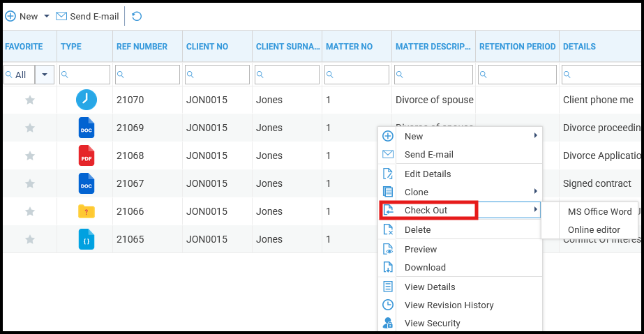Select MS Office Word from the submenu
This screenshot has width=644, height=334.
pos(599,211)
